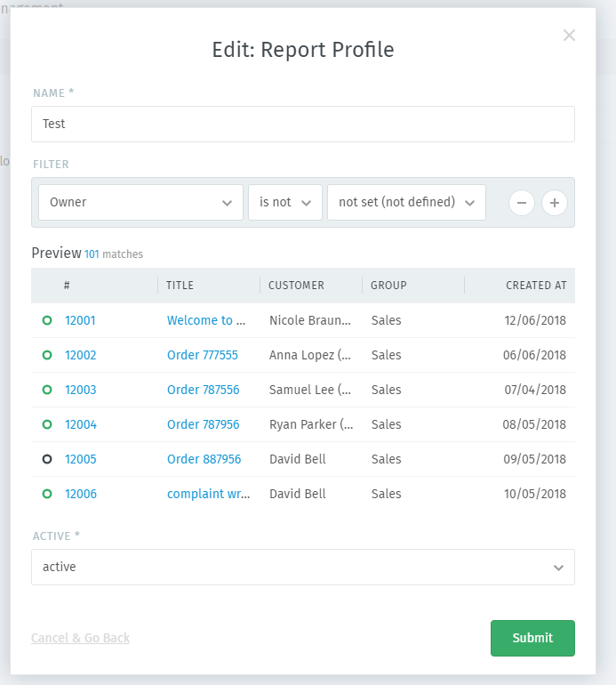Click the status icon of ticket 12001
Image resolution: width=616 pixels, height=685 pixels.
(47, 320)
